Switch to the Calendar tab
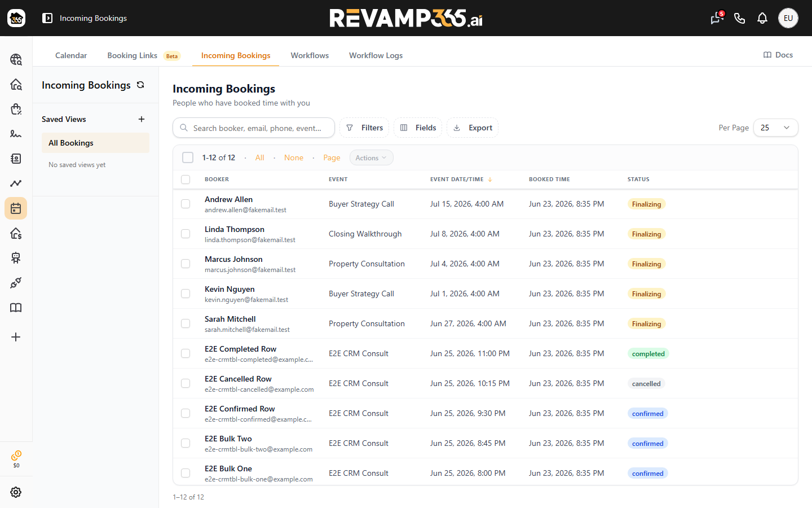This screenshot has width=812, height=508. pos(71,55)
